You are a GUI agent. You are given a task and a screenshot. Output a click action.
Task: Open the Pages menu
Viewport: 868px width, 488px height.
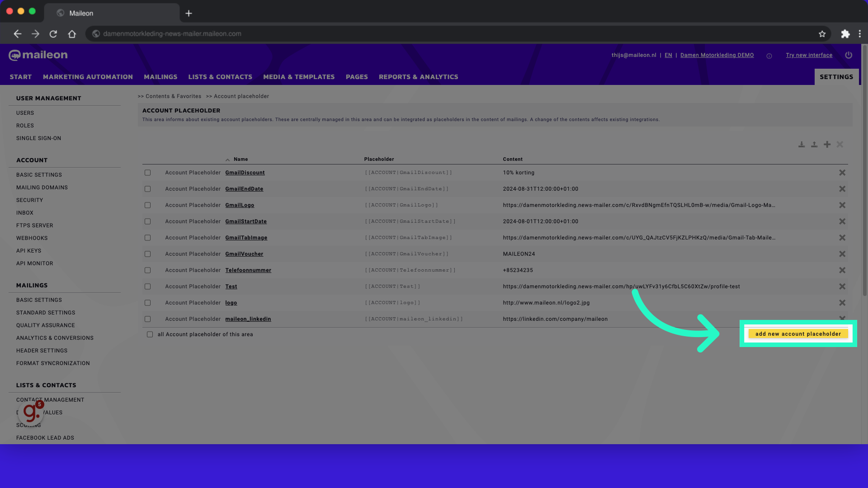tap(357, 77)
